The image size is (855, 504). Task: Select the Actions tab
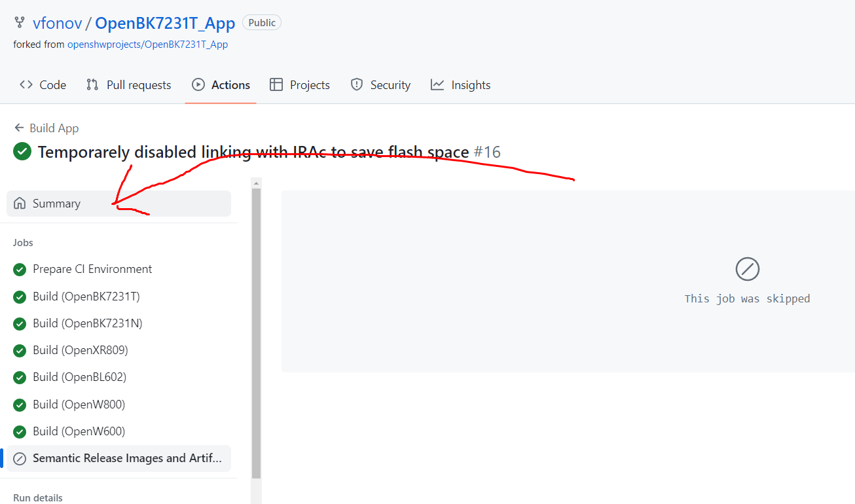point(221,85)
